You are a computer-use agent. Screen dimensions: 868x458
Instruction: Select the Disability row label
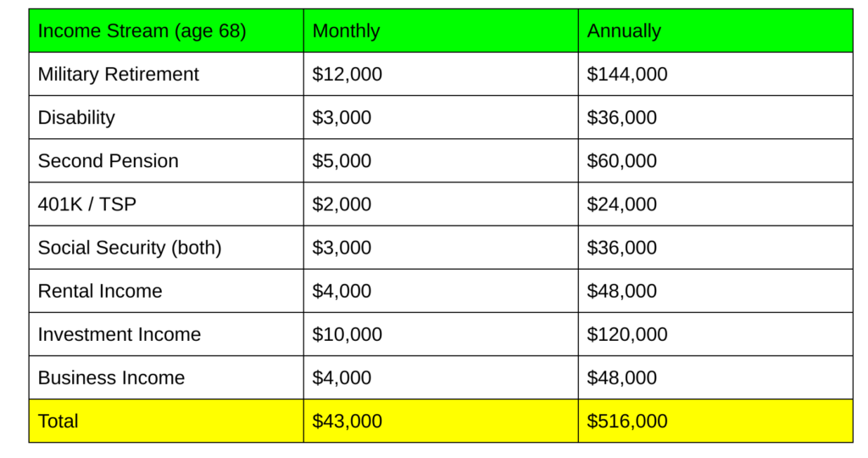[76, 118]
